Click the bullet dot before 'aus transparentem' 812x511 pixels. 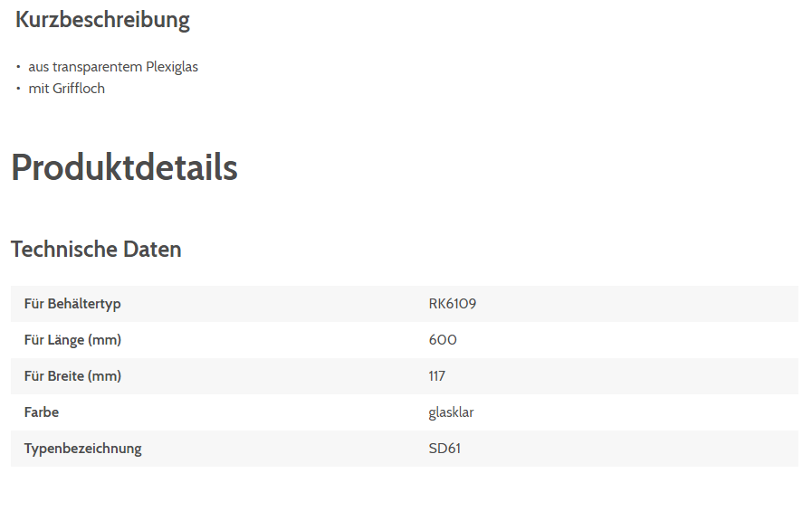click(18, 67)
